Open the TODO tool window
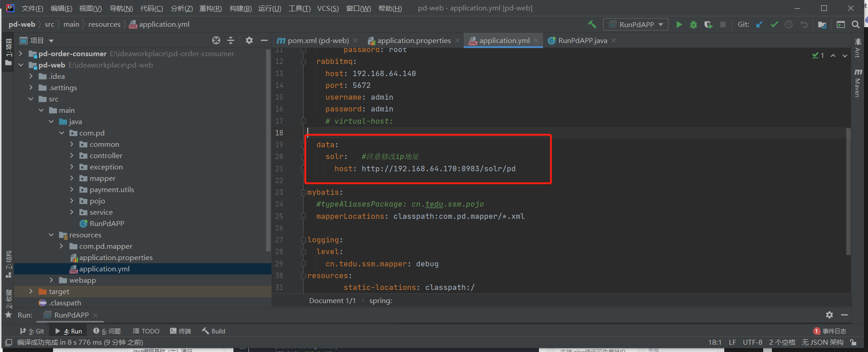The width and height of the screenshot is (868, 352). coord(146,331)
